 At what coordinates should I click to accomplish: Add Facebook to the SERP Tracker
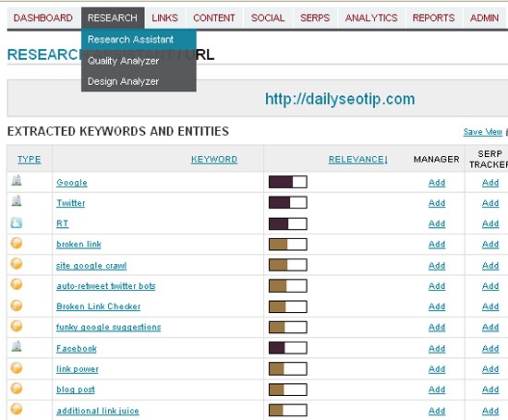[x=490, y=349]
